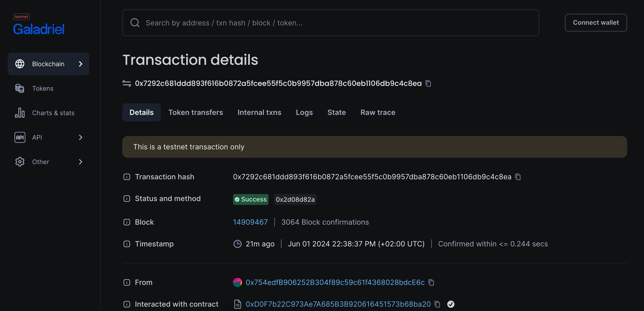The image size is (644, 311).
Task: Click the Other gear icon
Action: click(20, 162)
